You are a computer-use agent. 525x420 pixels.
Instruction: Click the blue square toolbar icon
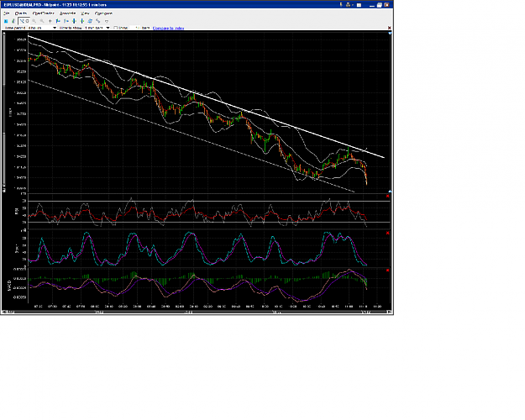point(6,21)
